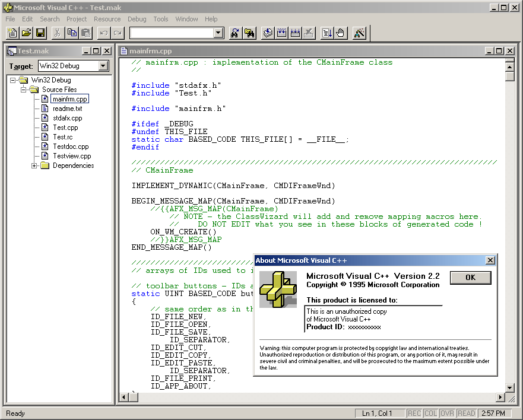Open the Target configuration dropdown
The image size is (523, 420).
103,66
